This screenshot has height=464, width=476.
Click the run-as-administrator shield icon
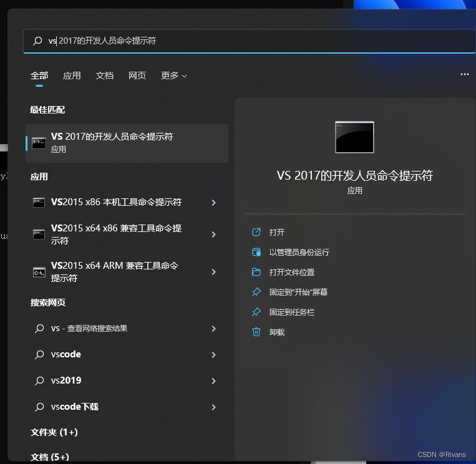coord(256,252)
